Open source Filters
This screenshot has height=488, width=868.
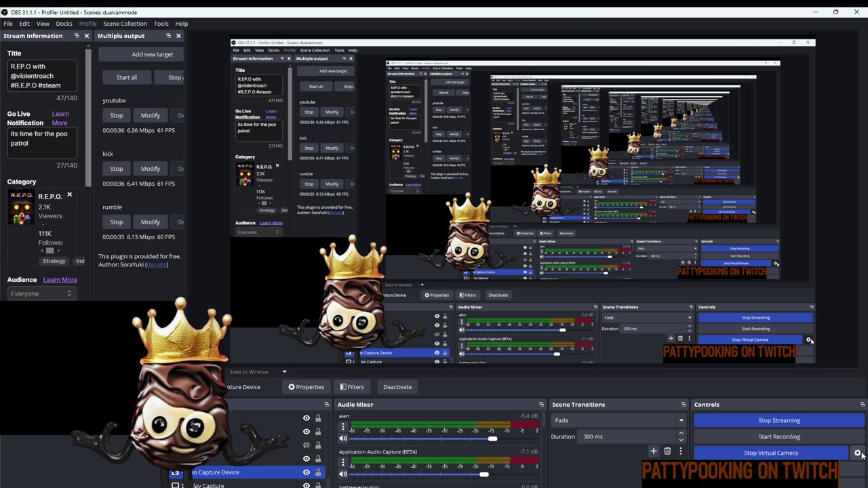tap(352, 387)
